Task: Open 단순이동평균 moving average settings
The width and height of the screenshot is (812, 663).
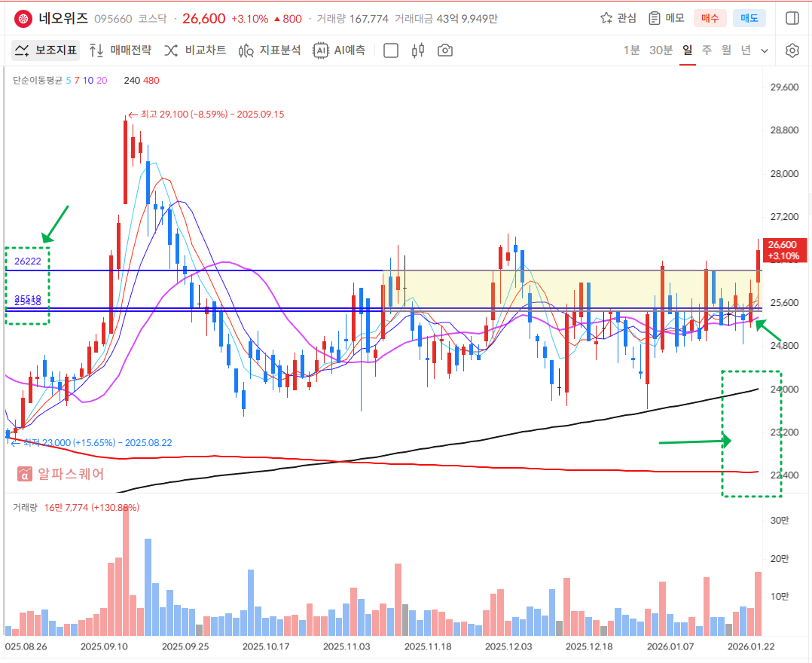Action: point(38,80)
